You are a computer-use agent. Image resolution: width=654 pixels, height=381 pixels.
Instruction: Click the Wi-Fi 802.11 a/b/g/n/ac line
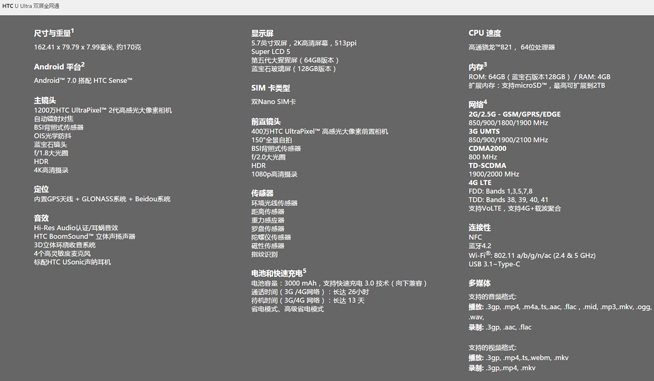coord(532,255)
